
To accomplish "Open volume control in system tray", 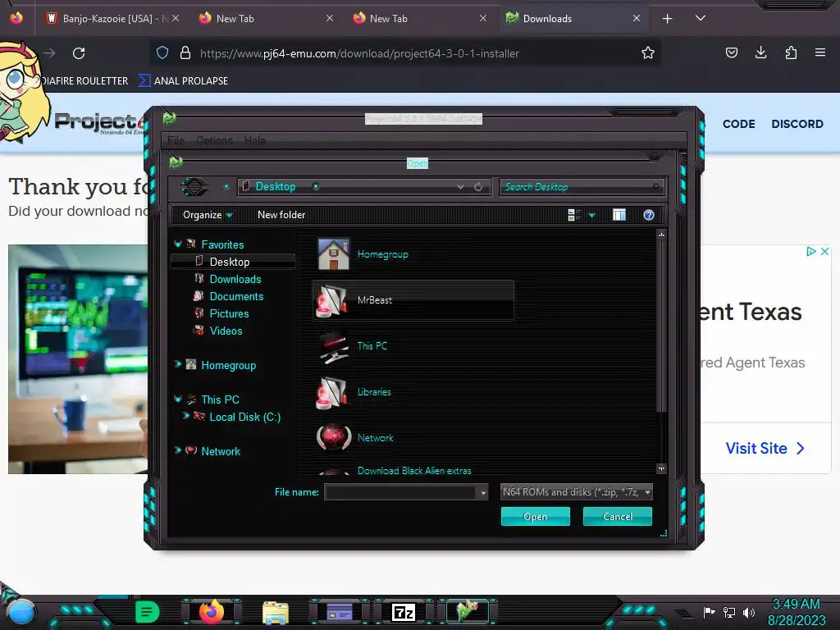I will click(749, 612).
